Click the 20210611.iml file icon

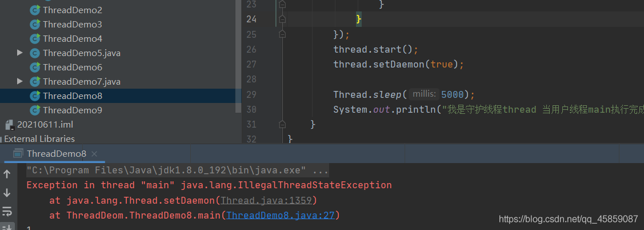pyautogui.click(x=10, y=124)
